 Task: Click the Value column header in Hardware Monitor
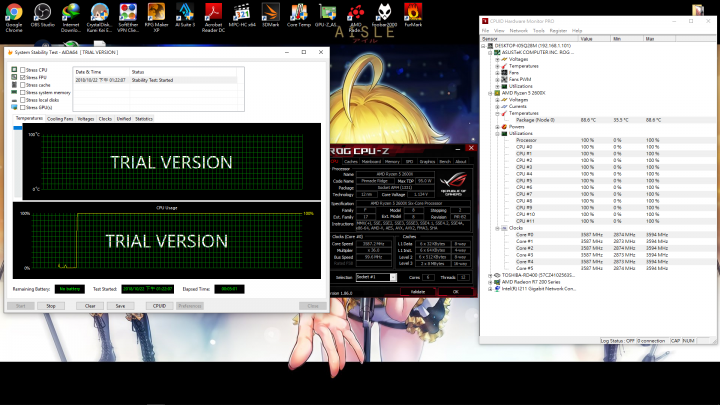tap(595, 39)
